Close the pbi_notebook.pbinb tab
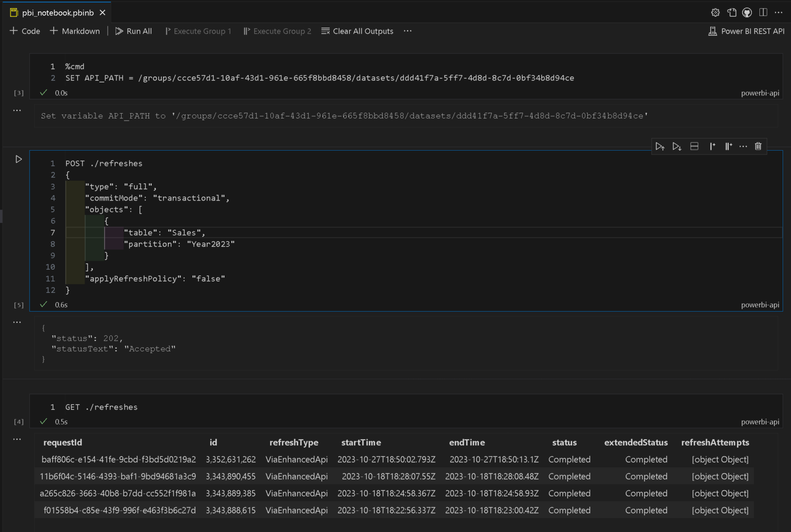The width and height of the screenshot is (791, 532). click(x=102, y=12)
